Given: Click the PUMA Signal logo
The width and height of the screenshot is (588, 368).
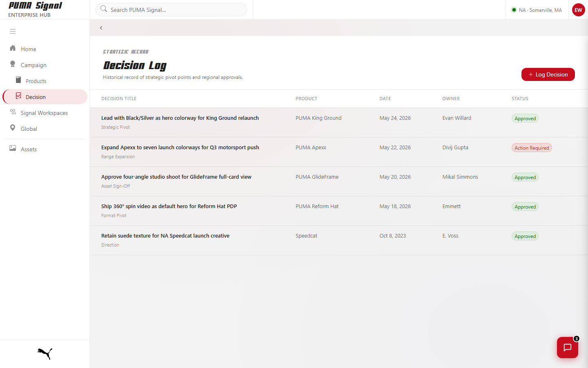Looking at the screenshot, I should pos(35,6).
